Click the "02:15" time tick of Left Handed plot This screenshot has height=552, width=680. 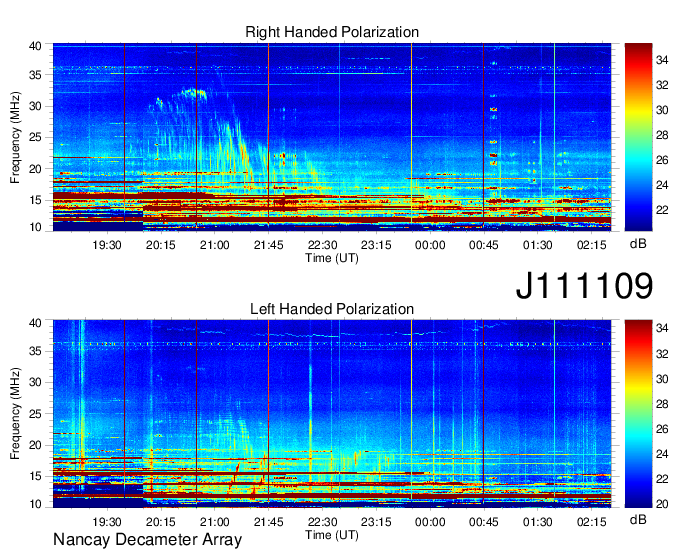pyautogui.click(x=592, y=522)
